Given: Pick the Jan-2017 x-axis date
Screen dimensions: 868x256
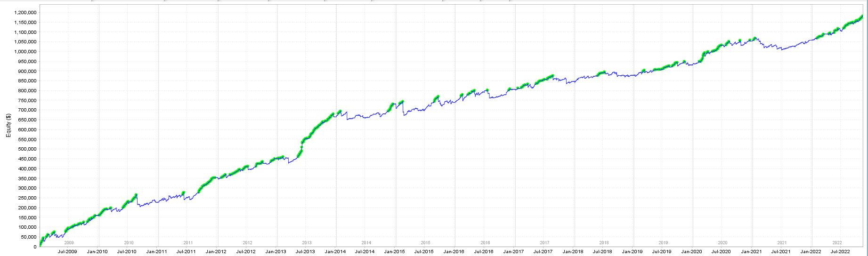Looking at the screenshot, I should pyautogui.click(x=514, y=252).
